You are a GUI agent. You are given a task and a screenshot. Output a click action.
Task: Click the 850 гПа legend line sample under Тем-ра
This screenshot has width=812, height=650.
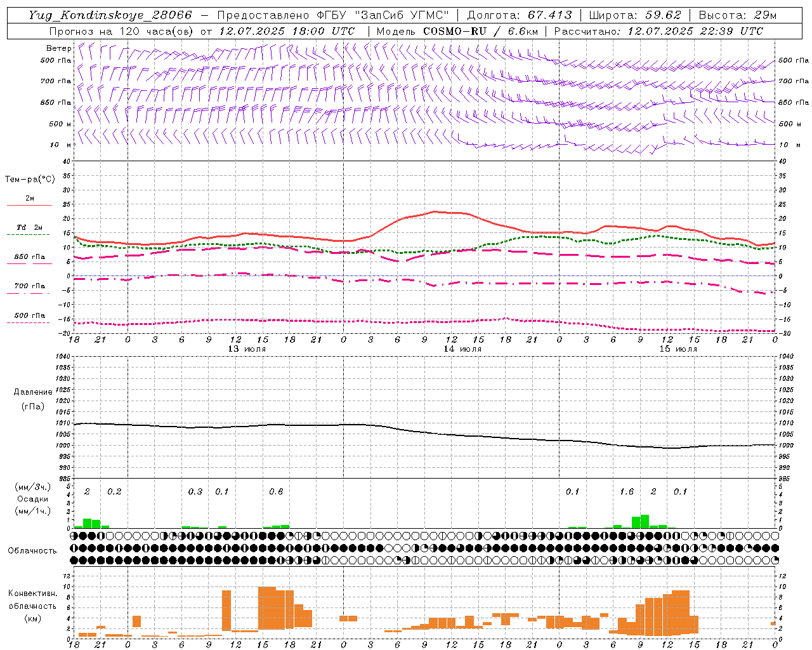[x=29, y=263]
